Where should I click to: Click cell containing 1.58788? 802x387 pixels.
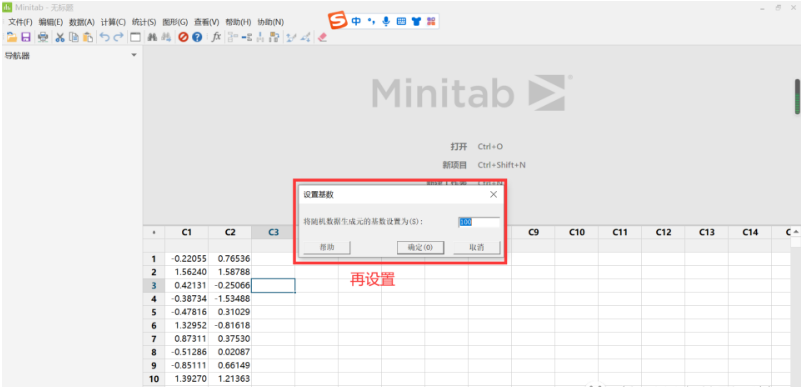point(230,272)
